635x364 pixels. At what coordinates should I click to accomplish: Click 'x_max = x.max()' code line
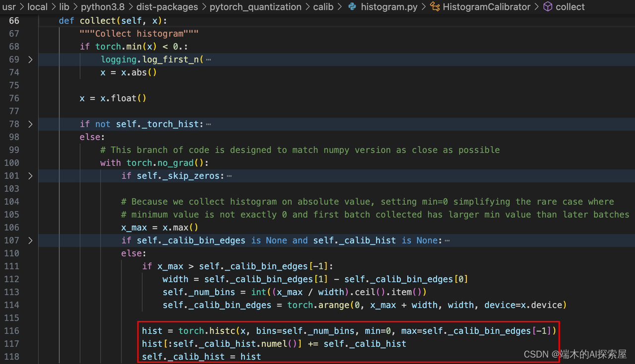(160, 227)
